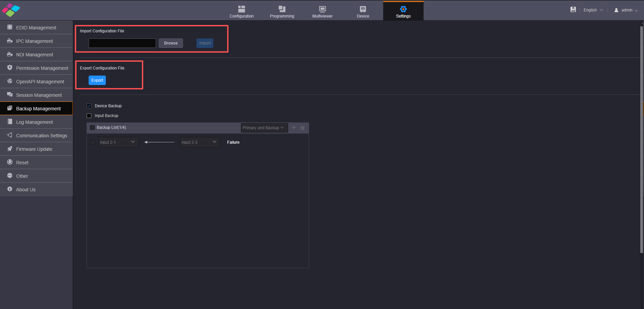Open NDI Management page
Viewport: 644px width, 309px height.
click(x=36, y=54)
